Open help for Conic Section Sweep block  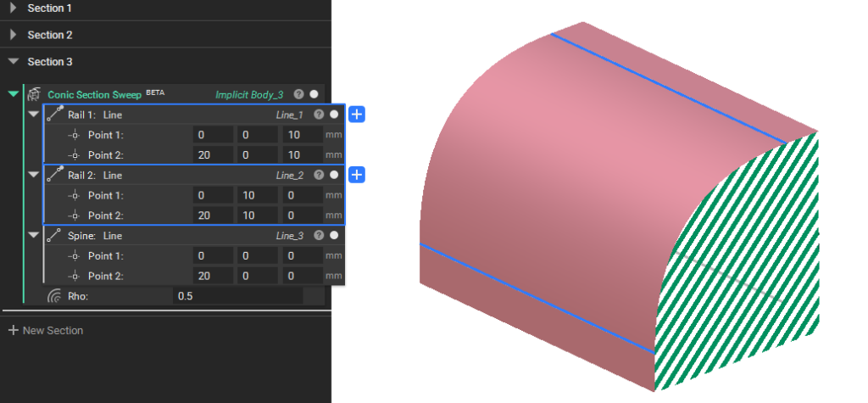click(x=298, y=95)
